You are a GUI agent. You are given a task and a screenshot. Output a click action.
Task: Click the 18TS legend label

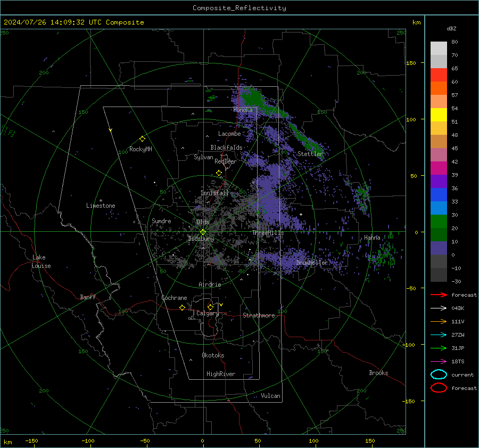point(458,362)
